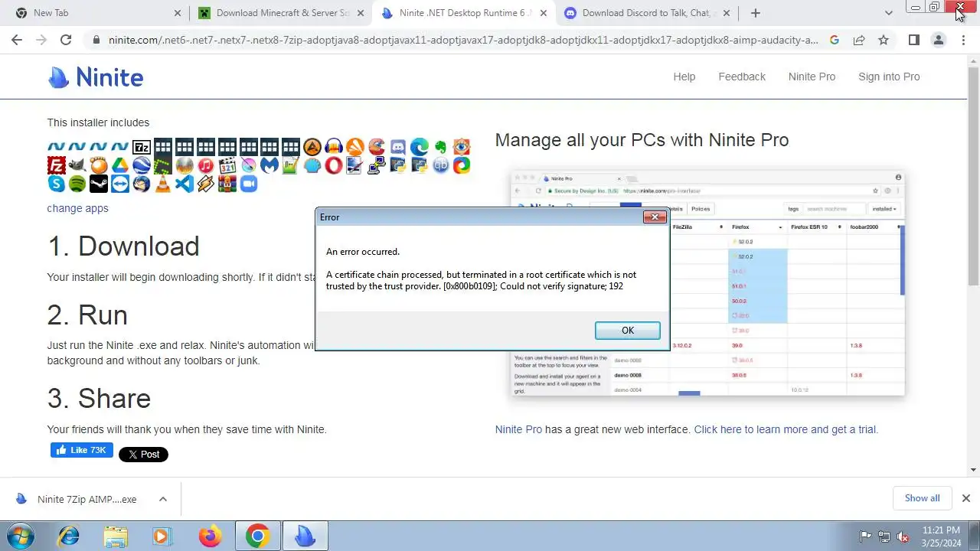Click the Ninite Pro link under screenshot

(x=518, y=429)
